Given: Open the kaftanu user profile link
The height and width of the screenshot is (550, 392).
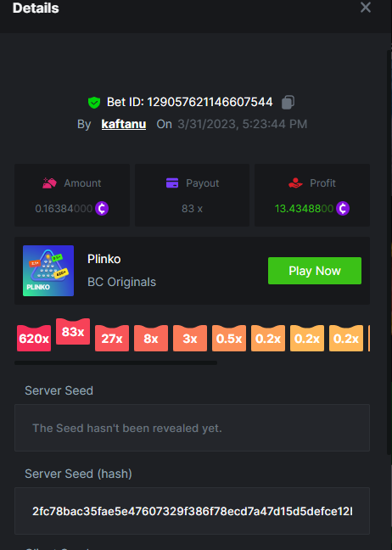Looking at the screenshot, I should [x=124, y=124].
